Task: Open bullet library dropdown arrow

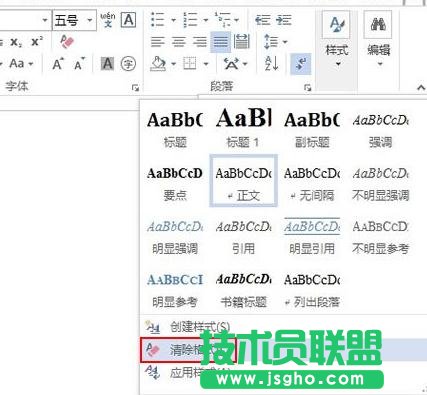Action: 173,20
